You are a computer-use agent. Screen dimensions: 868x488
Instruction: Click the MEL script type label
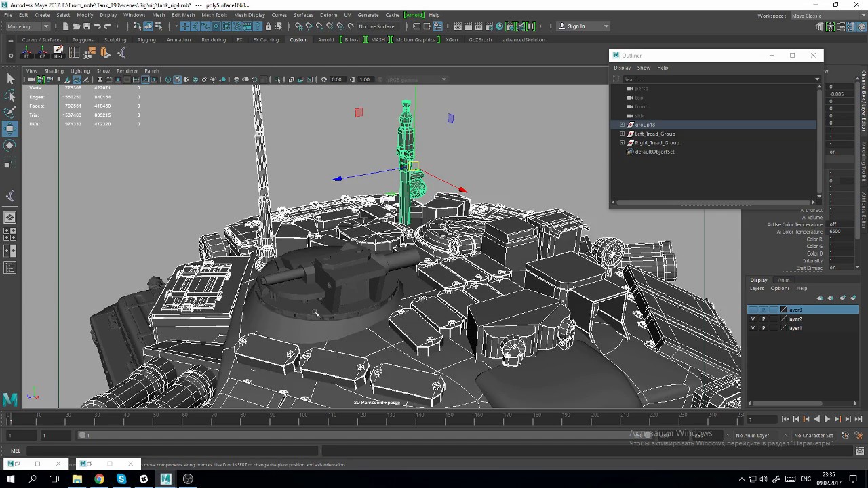pyautogui.click(x=16, y=451)
